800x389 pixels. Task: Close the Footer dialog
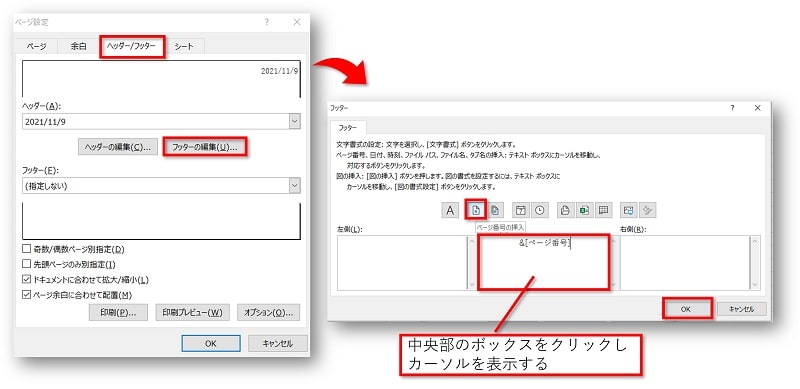(x=757, y=108)
